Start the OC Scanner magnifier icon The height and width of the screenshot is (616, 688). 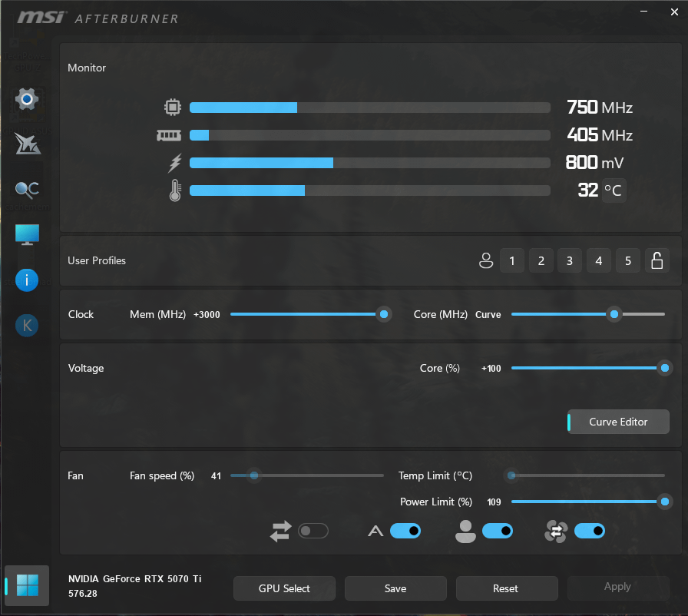pos(27,190)
